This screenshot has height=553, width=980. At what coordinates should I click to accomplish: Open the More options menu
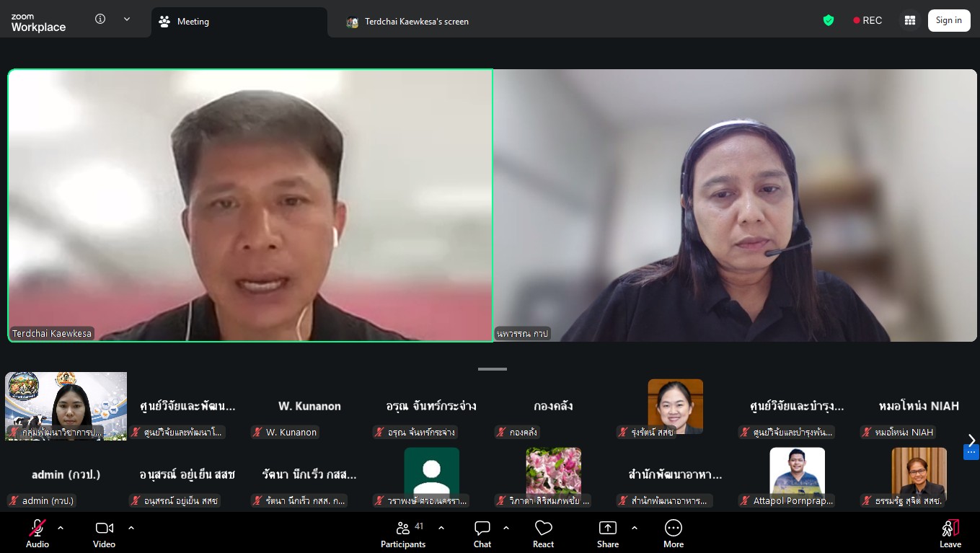[x=674, y=534]
